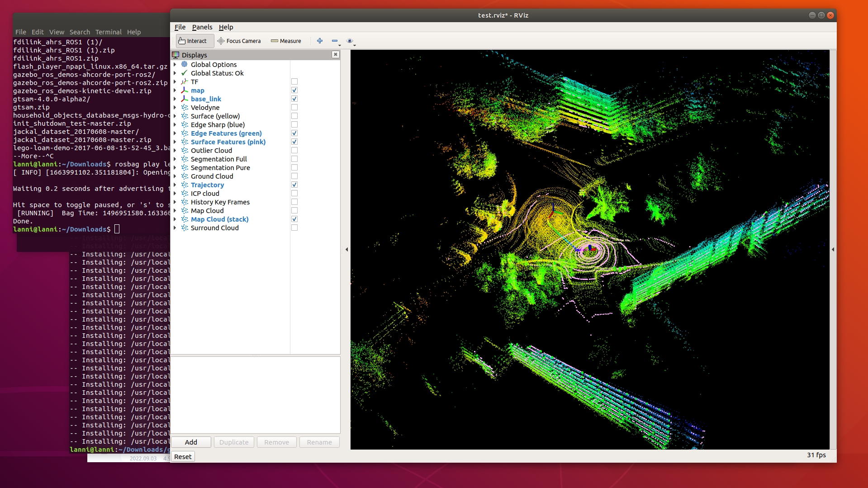The height and width of the screenshot is (488, 868).
Task: Click the blue minus remove-tool icon
Action: 335,41
